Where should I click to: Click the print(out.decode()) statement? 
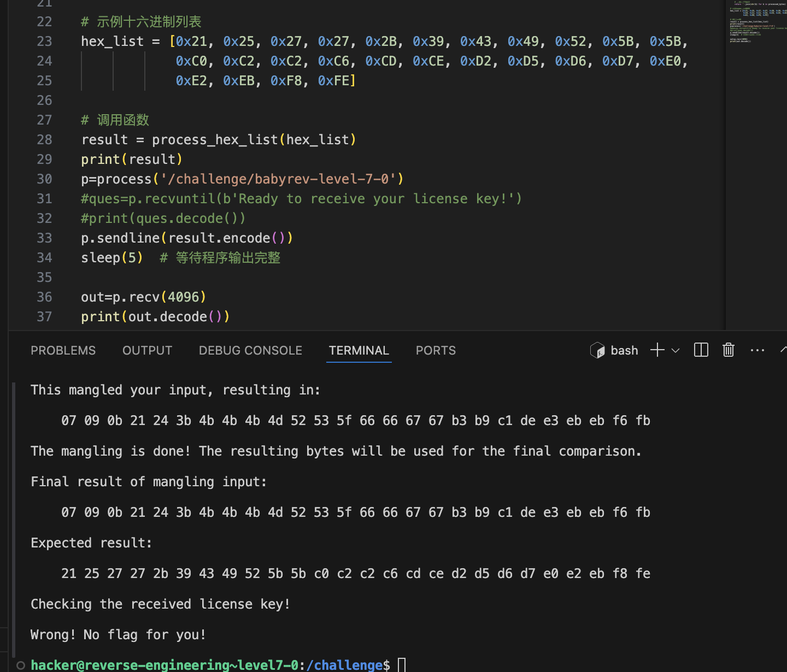155,317
